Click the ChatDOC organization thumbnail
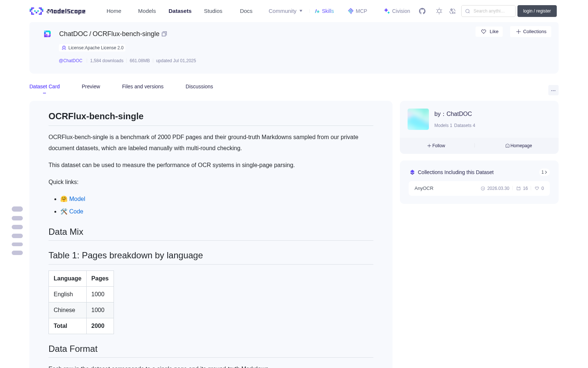 click(x=418, y=119)
